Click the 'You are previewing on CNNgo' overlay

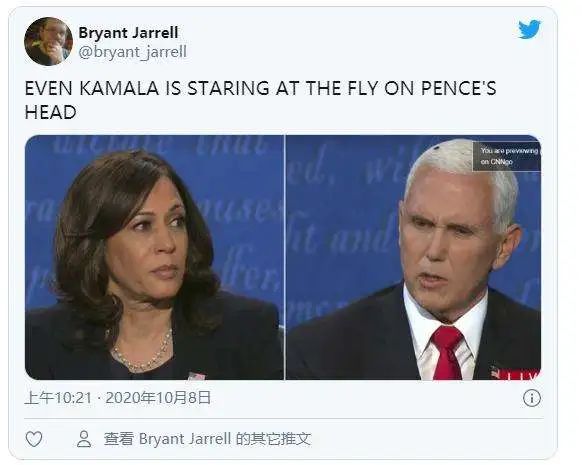pos(507,156)
